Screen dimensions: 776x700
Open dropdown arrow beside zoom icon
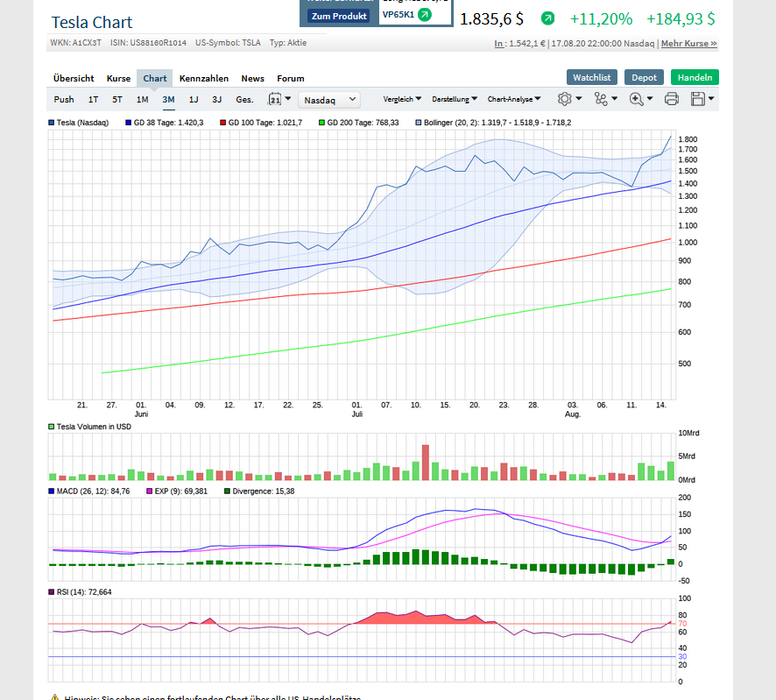[650, 98]
